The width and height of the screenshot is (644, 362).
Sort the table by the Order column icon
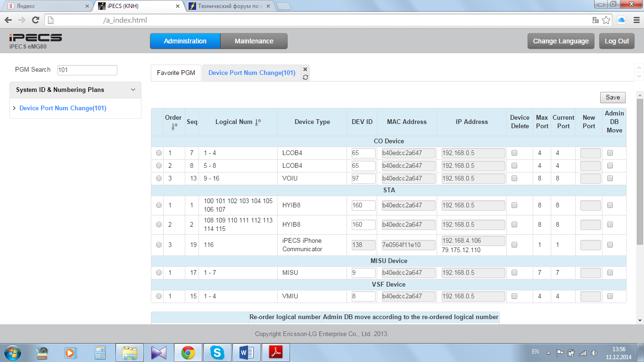pos(173,126)
